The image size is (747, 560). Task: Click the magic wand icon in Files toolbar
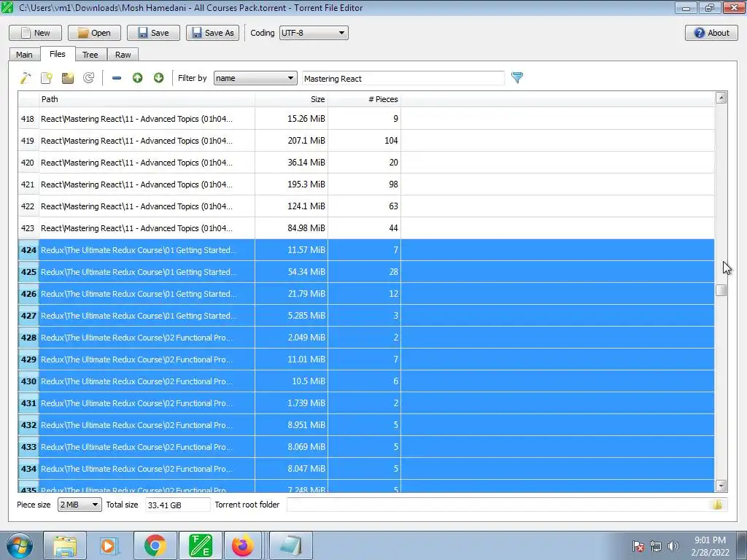click(26, 77)
